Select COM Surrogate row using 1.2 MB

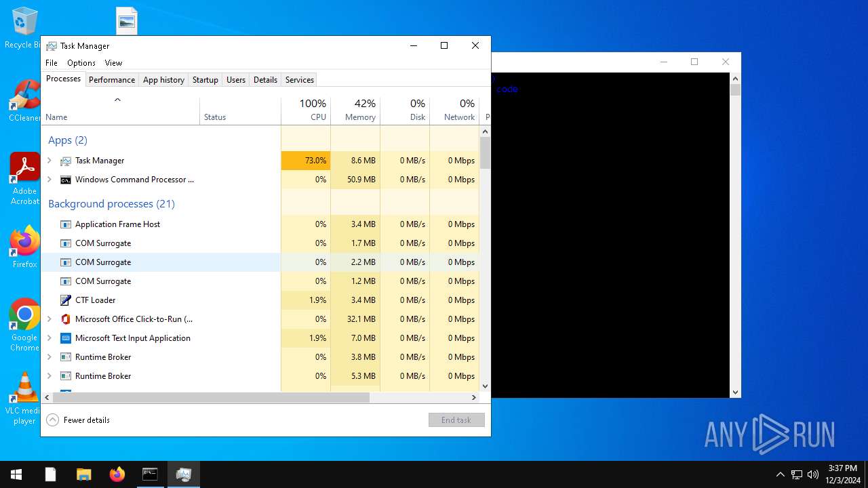260,281
